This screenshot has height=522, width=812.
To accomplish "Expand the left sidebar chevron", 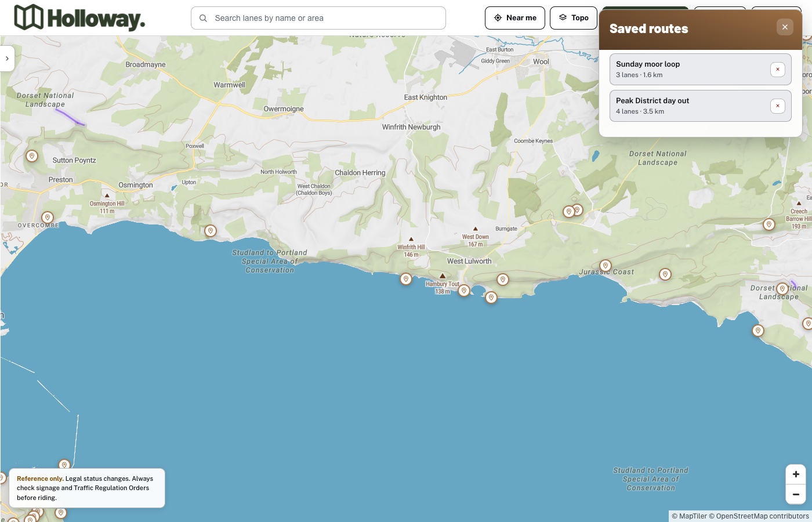I will point(7,59).
